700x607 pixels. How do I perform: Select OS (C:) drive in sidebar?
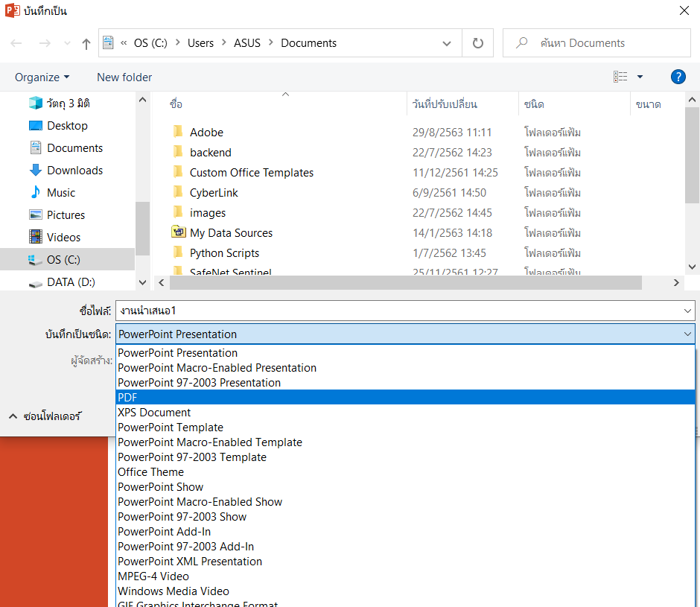[x=67, y=259]
